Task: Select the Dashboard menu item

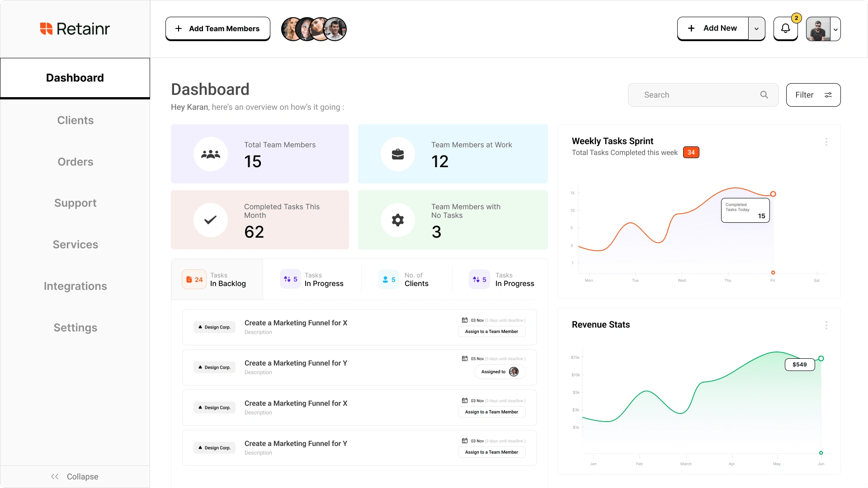Action: click(75, 77)
